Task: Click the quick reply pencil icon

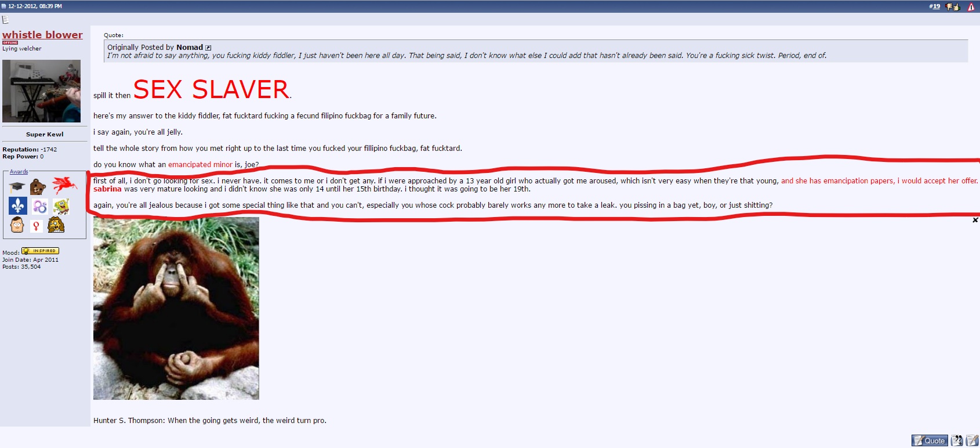Action: point(972,440)
